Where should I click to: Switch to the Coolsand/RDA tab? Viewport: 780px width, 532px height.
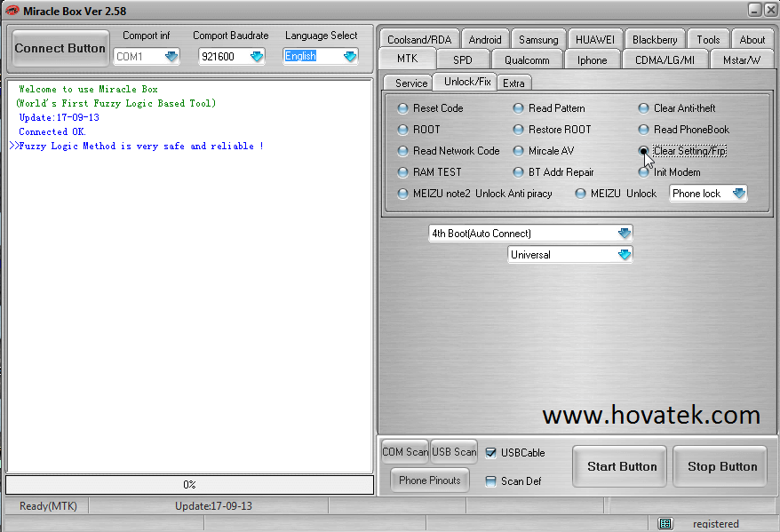coord(419,40)
